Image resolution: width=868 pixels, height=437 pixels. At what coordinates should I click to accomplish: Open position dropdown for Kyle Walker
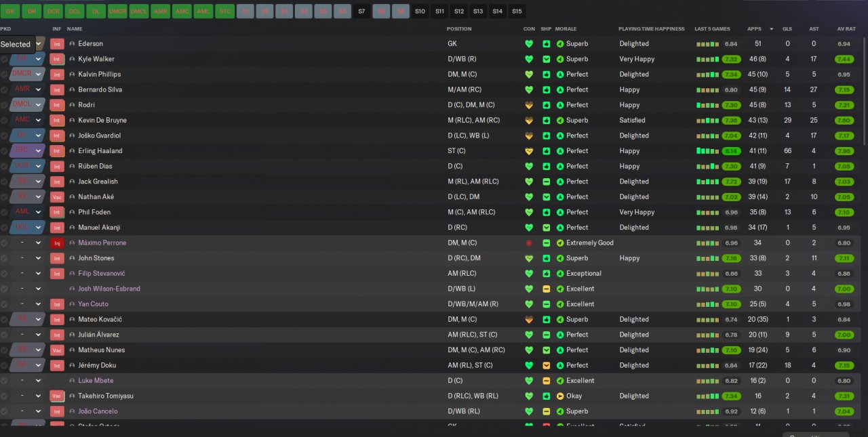tap(39, 59)
